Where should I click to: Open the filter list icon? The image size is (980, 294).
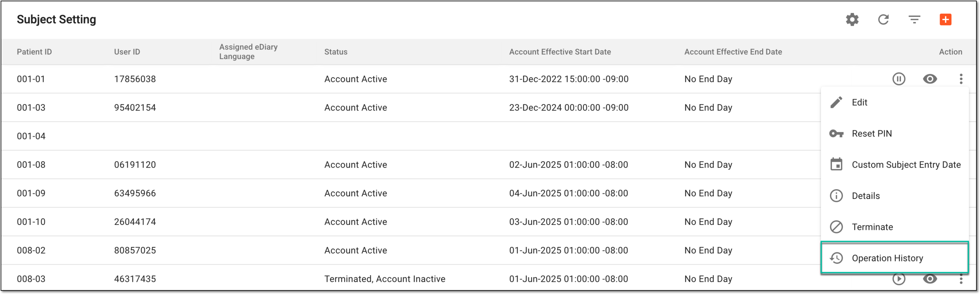(914, 20)
